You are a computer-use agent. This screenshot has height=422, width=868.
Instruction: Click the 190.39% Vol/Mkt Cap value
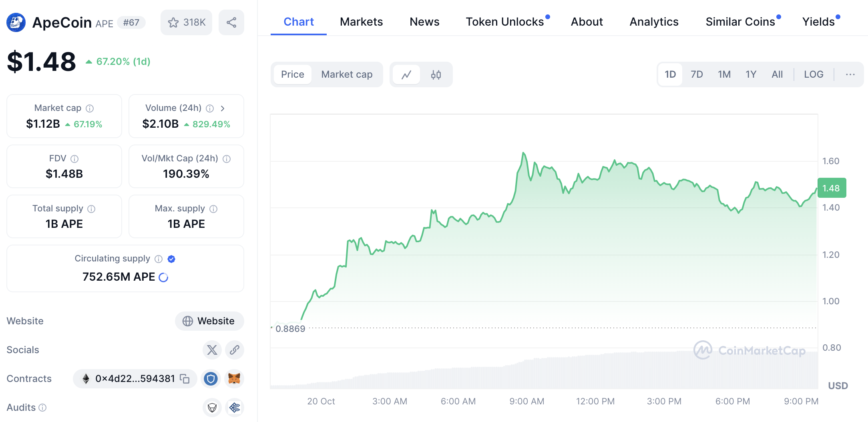pyautogui.click(x=186, y=174)
